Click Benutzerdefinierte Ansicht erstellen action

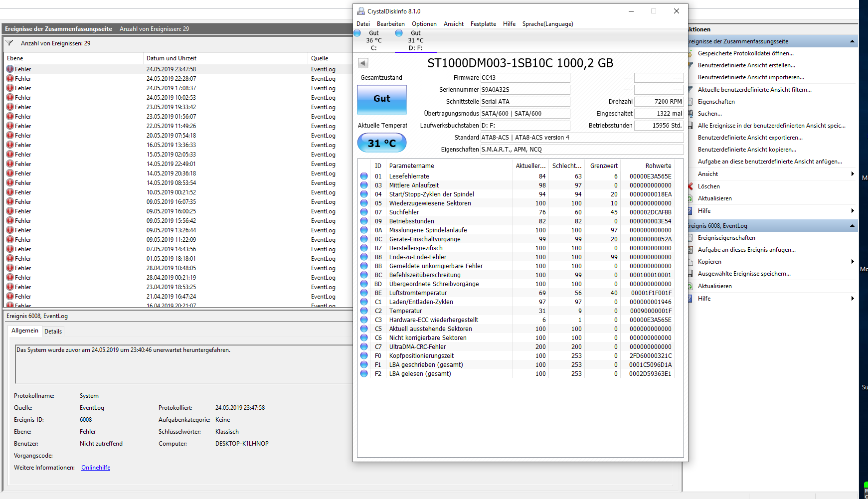coord(746,65)
